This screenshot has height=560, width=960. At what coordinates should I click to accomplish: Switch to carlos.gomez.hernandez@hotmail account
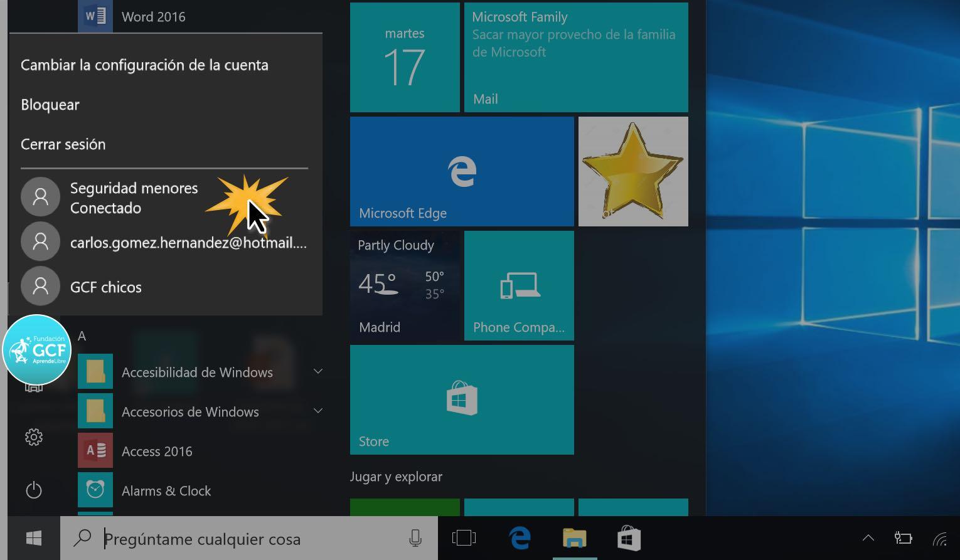coord(166,242)
